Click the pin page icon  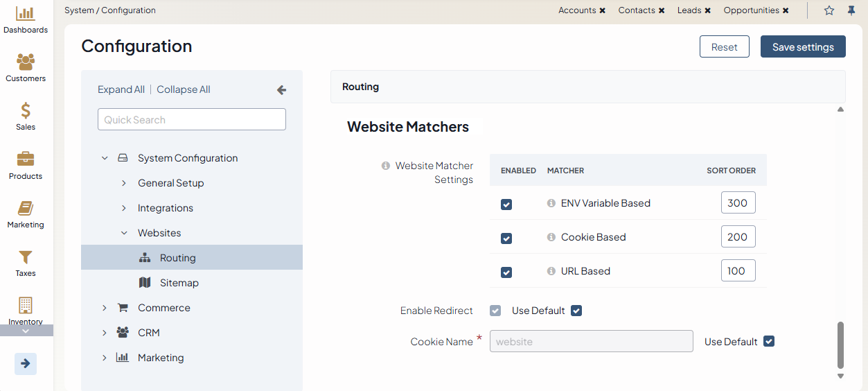tap(851, 10)
